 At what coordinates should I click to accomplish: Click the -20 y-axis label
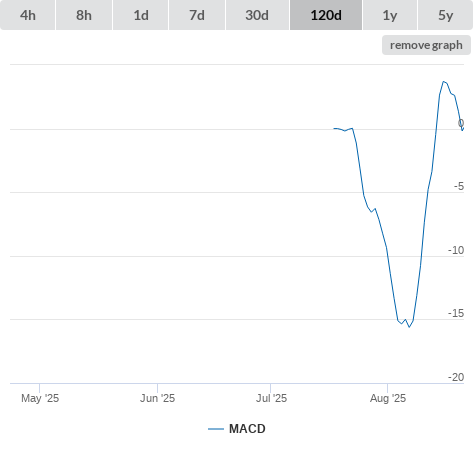click(456, 377)
